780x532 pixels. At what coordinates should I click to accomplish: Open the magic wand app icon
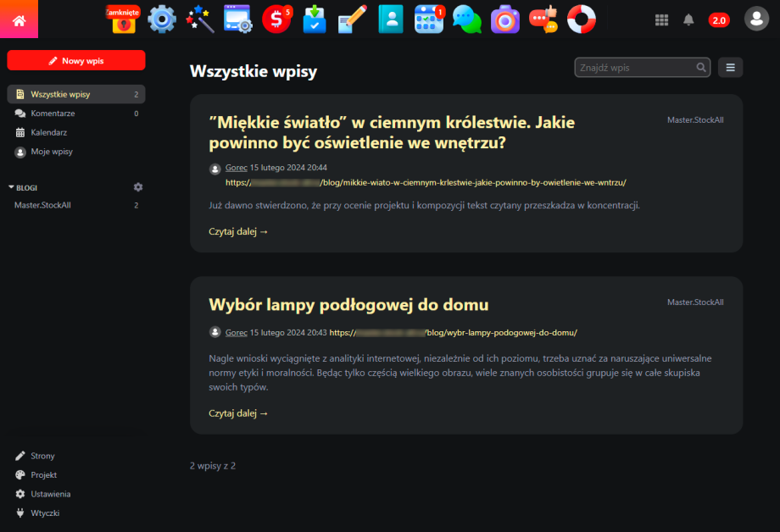click(x=199, y=19)
